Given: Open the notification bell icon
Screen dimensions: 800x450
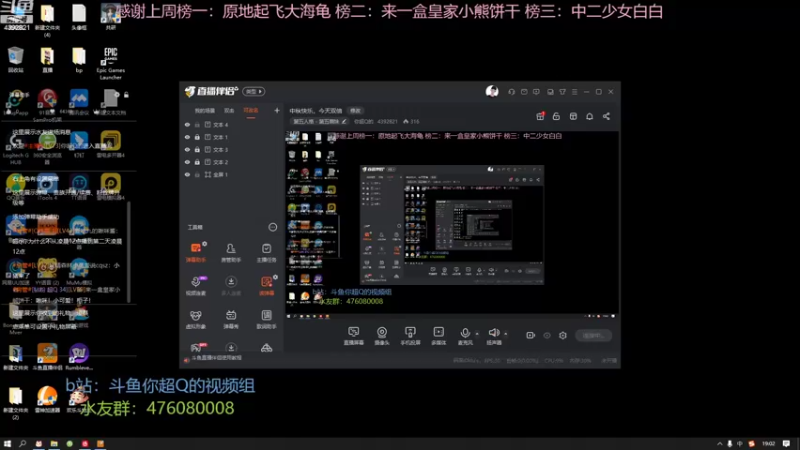Looking at the screenshot, I should tap(589, 116).
